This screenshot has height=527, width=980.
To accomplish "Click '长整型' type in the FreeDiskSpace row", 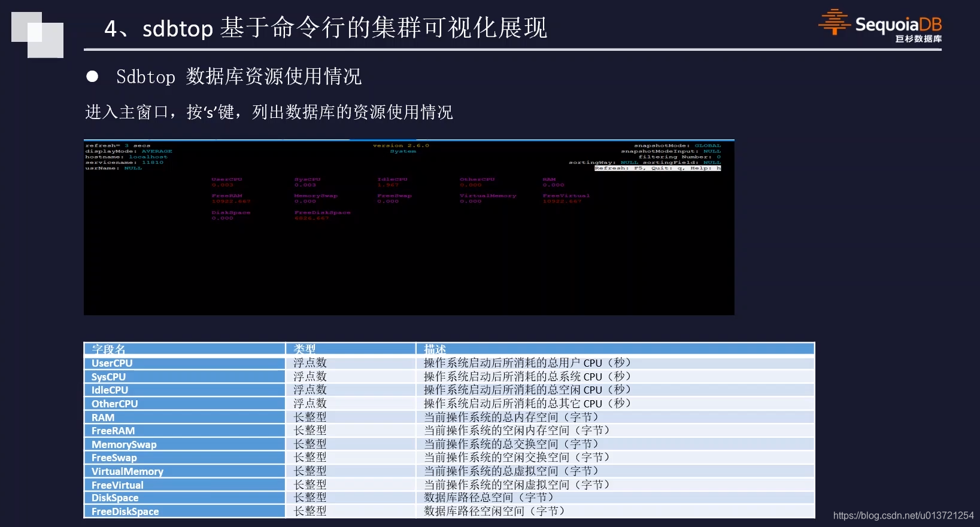I will 310,511.
